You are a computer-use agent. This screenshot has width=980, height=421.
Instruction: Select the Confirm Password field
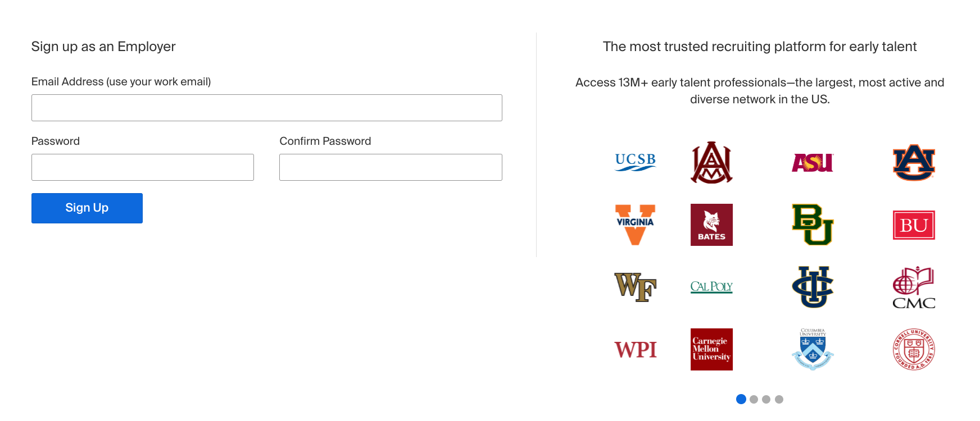391,167
